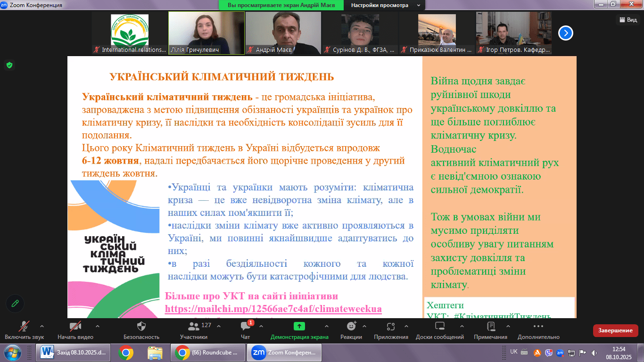Viewport: 644px width, 362px height.
Task: Start video with the camera toggle
Action: [x=75, y=326]
